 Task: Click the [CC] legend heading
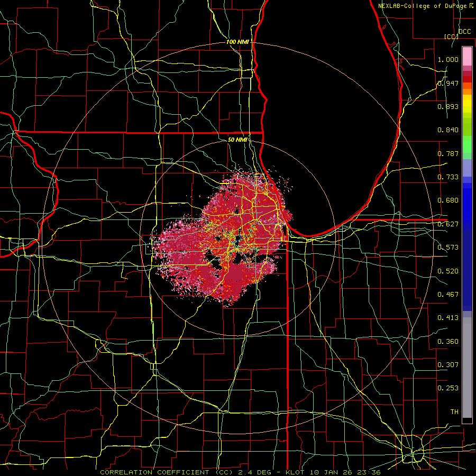[452, 36]
